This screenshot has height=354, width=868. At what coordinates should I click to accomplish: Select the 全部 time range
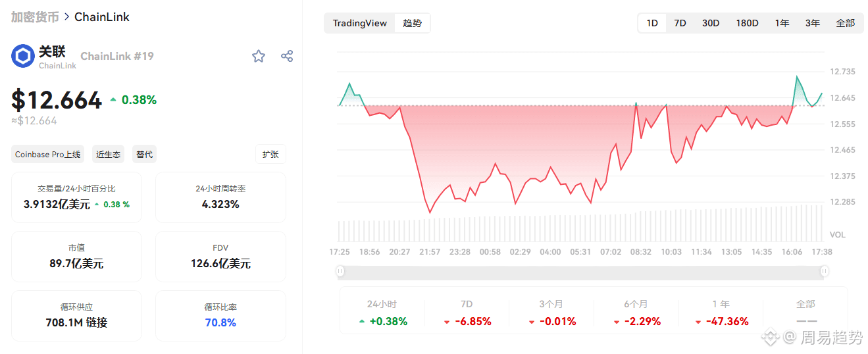tap(845, 23)
